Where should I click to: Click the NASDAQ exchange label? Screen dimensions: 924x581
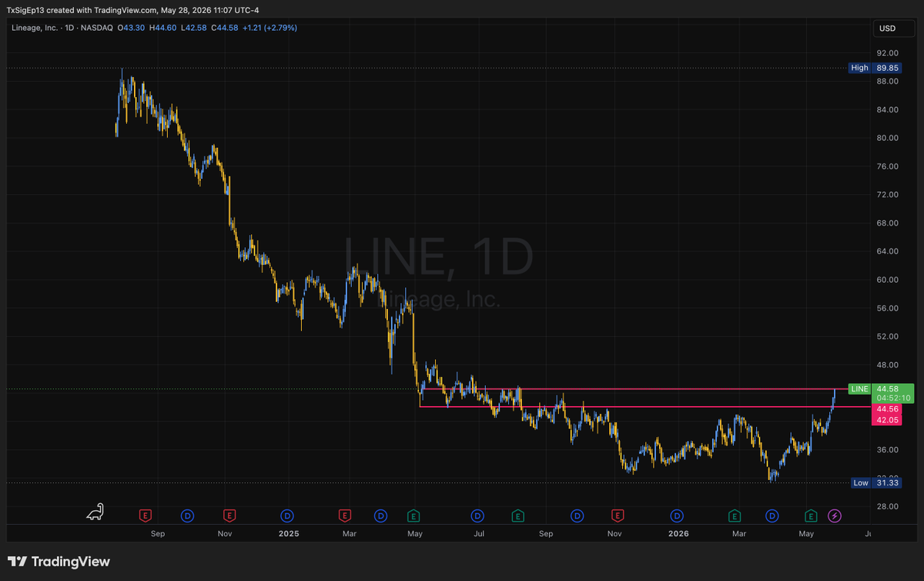pyautogui.click(x=99, y=28)
